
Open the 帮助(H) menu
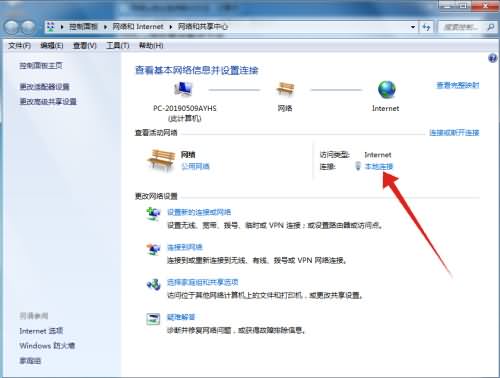coord(151,45)
